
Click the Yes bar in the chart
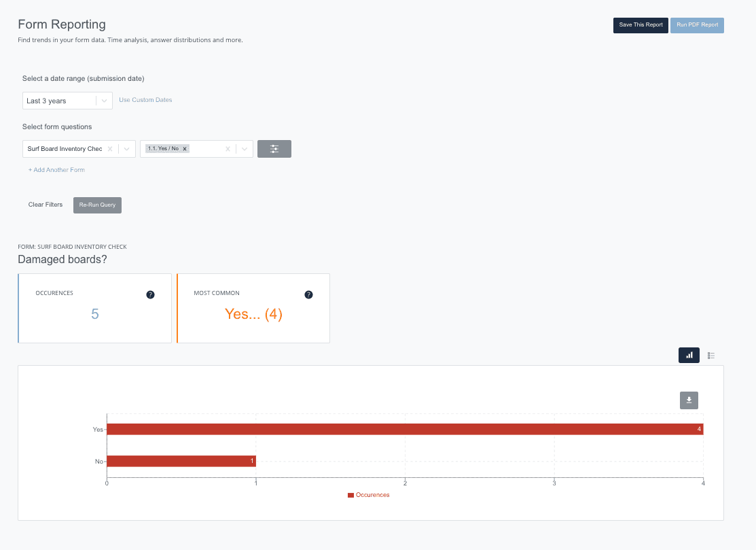tap(404, 429)
